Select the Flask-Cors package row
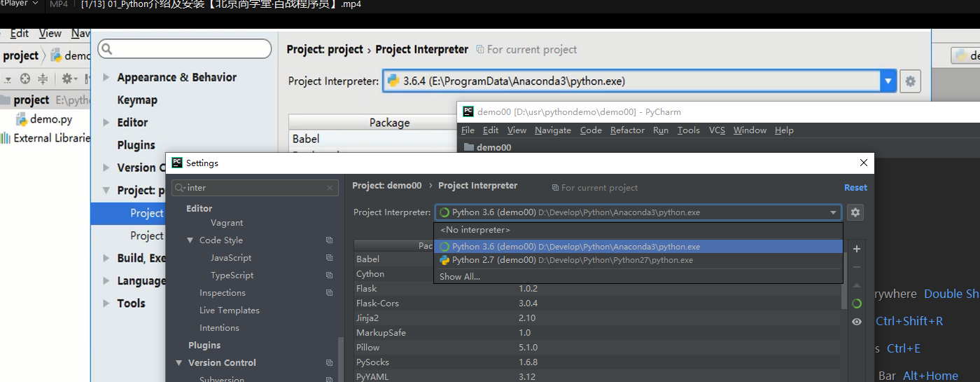This screenshot has width=980, height=382. tap(598, 303)
